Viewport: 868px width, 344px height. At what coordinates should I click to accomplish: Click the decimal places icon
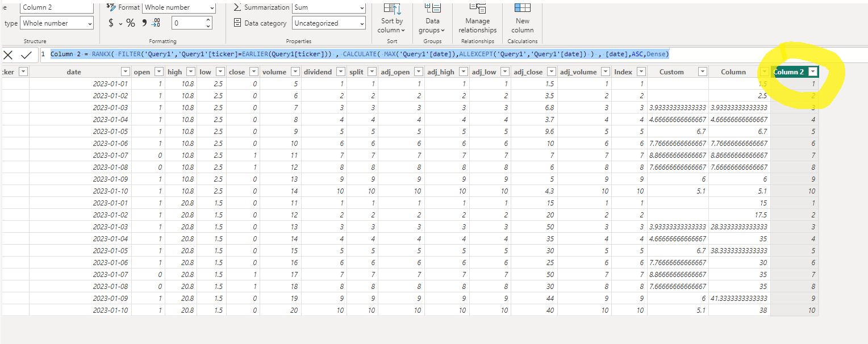tap(156, 23)
